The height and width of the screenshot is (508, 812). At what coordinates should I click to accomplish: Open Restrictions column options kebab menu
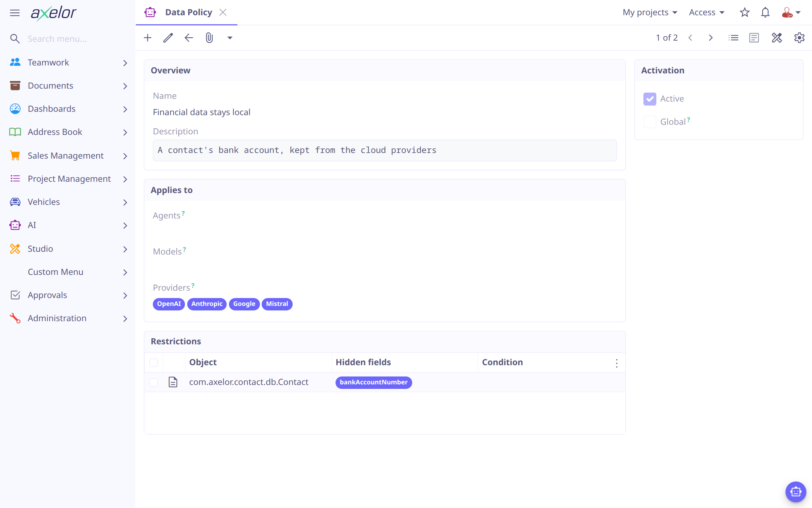(617, 363)
